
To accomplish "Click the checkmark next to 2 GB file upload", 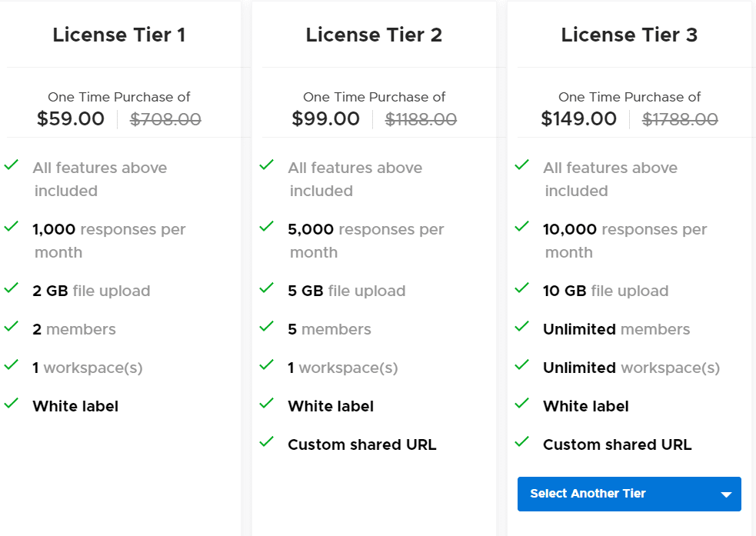I will coord(12,289).
